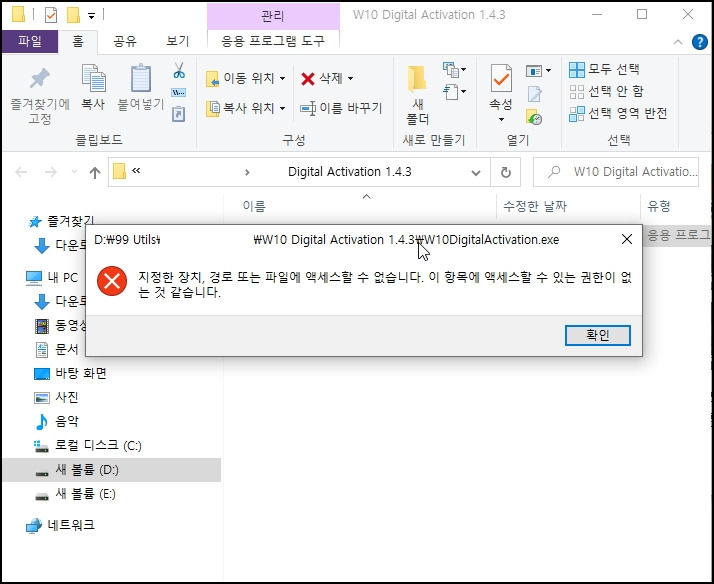Click quick access new folder icon

click(73, 15)
